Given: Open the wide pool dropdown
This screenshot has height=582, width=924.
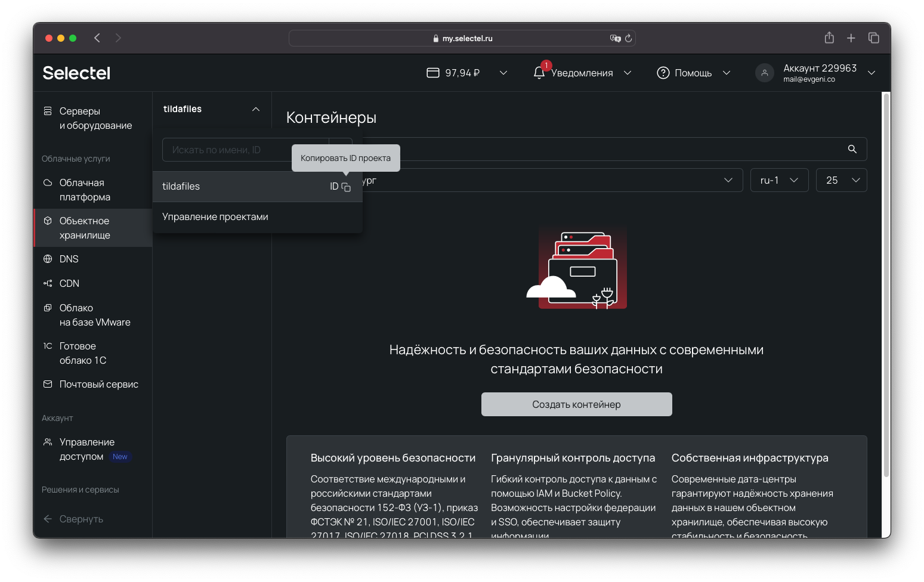Looking at the screenshot, I should (552, 180).
